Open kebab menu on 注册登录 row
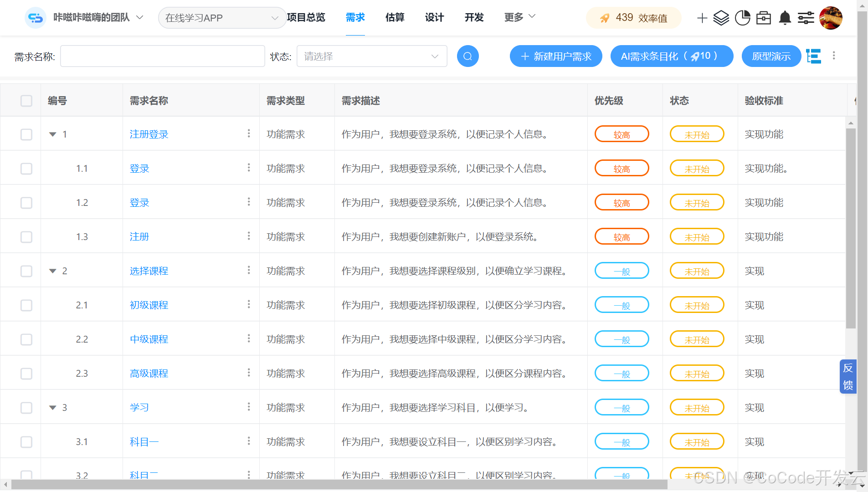 coord(249,133)
